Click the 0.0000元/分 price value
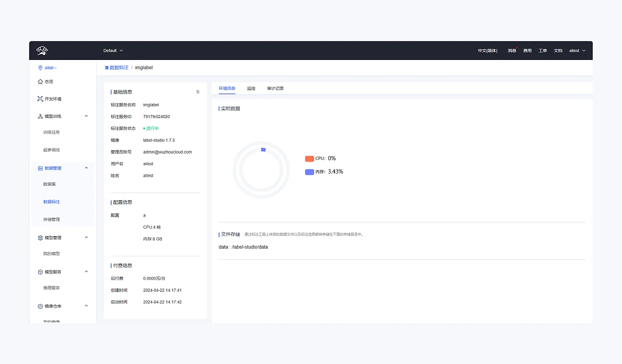Image resolution: width=622 pixels, height=364 pixels. (x=154, y=278)
